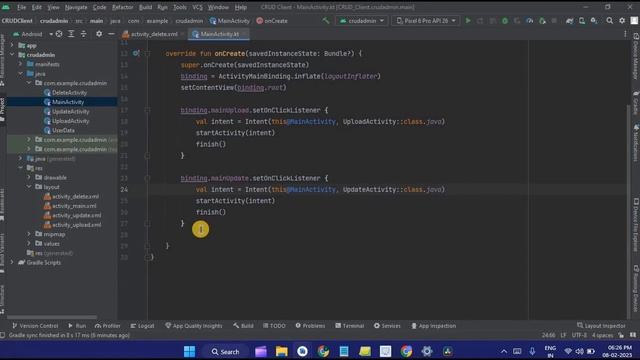Click the override gutter icon beside onCreate

coord(136,53)
